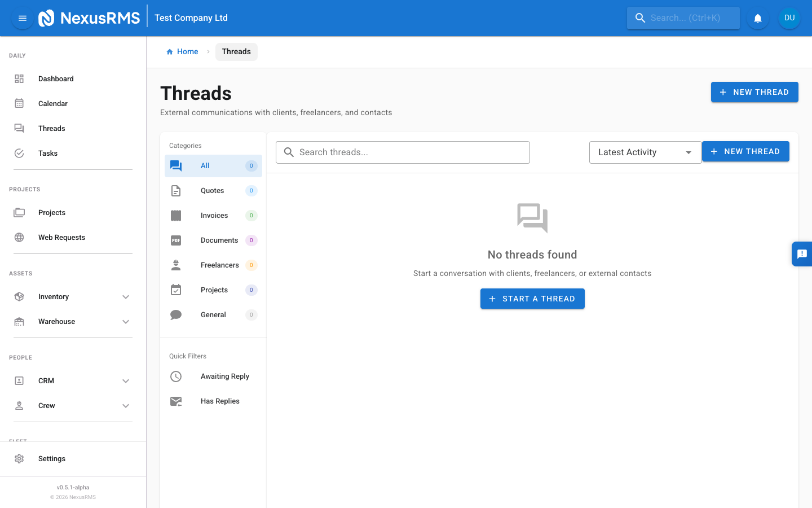Open the Latest Activity sort dropdown

pos(645,152)
